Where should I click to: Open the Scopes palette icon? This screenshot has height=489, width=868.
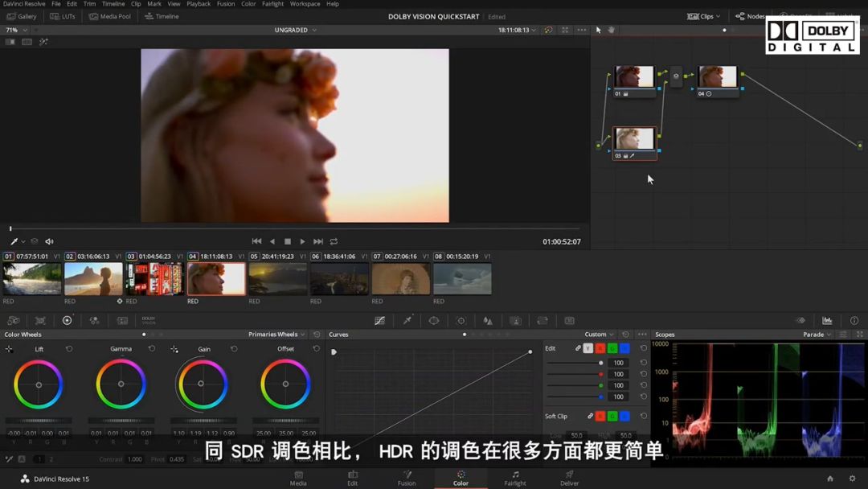(x=827, y=321)
